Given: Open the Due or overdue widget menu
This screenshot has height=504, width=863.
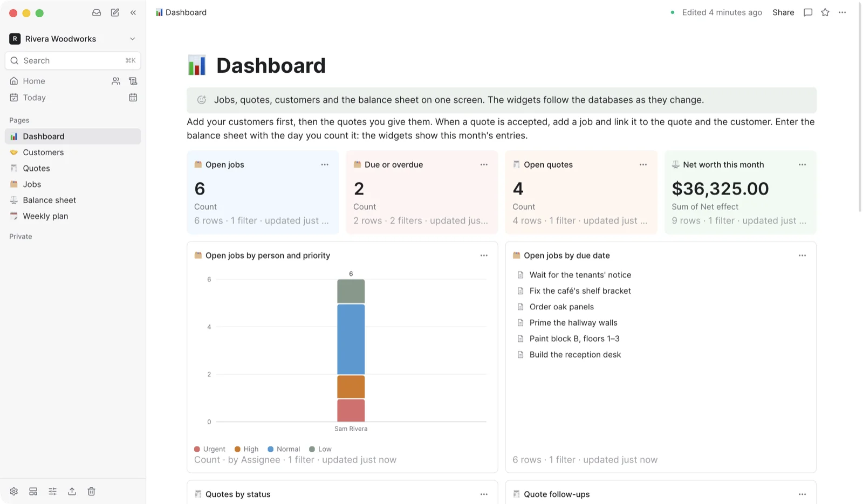Looking at the screenshot, I should tap(484, 164).
